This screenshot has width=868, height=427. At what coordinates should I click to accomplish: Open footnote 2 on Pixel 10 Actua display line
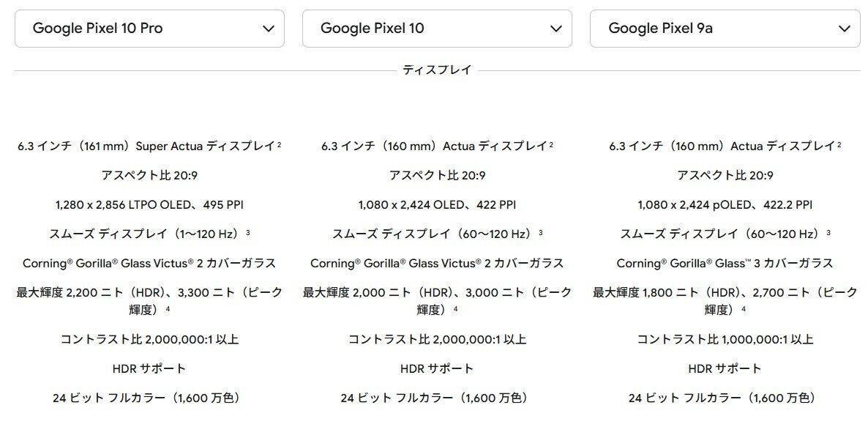coord(551,145)
